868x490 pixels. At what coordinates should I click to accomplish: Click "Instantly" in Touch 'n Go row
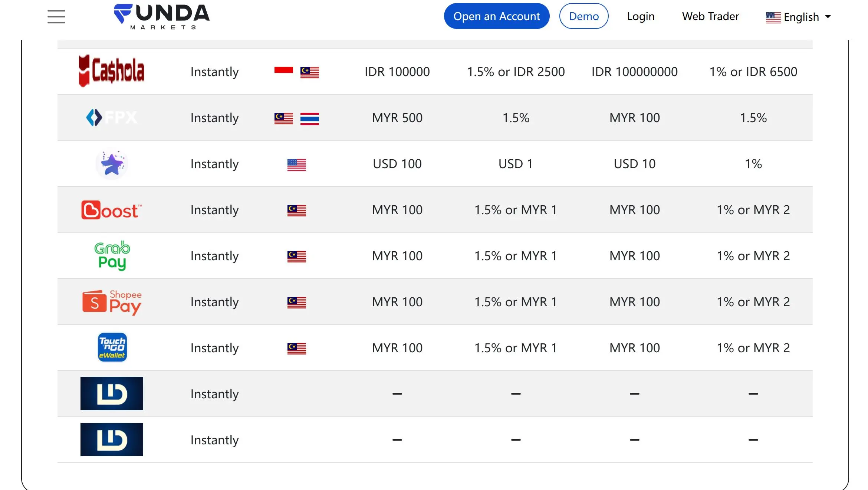point(214,348)
